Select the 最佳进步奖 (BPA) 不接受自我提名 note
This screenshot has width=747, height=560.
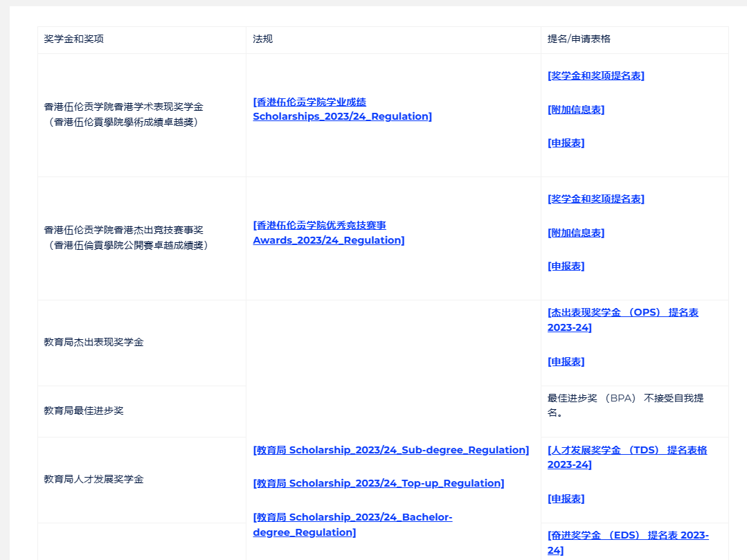(626, 405)
